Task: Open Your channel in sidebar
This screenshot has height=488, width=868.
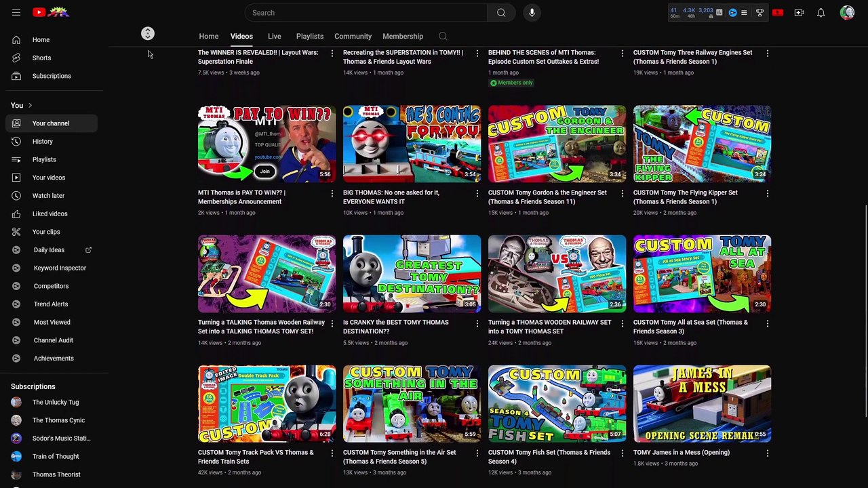Action: click(x=52, y=123)
